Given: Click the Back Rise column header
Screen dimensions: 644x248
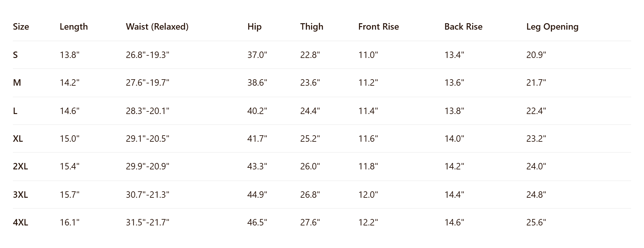Looking at the screenshot, I should tap(463, 27).
